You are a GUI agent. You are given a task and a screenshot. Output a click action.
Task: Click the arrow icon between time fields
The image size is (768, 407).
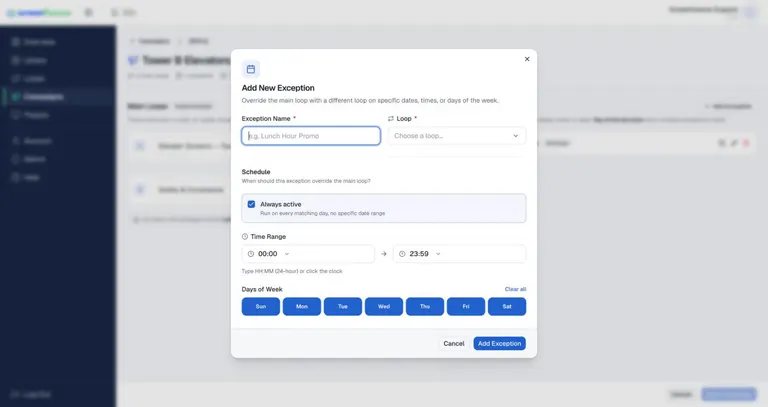pyautogui.click(x=384, y=254)
